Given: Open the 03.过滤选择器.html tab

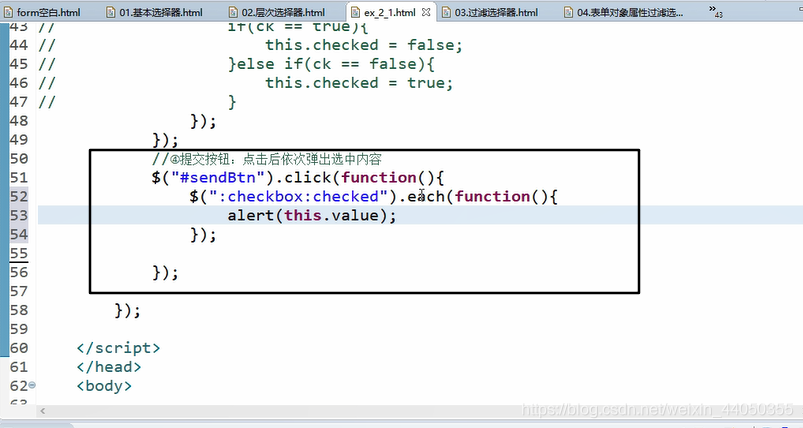Looking at the screenshot, I should pyautogui.click(x=490, y=12).
